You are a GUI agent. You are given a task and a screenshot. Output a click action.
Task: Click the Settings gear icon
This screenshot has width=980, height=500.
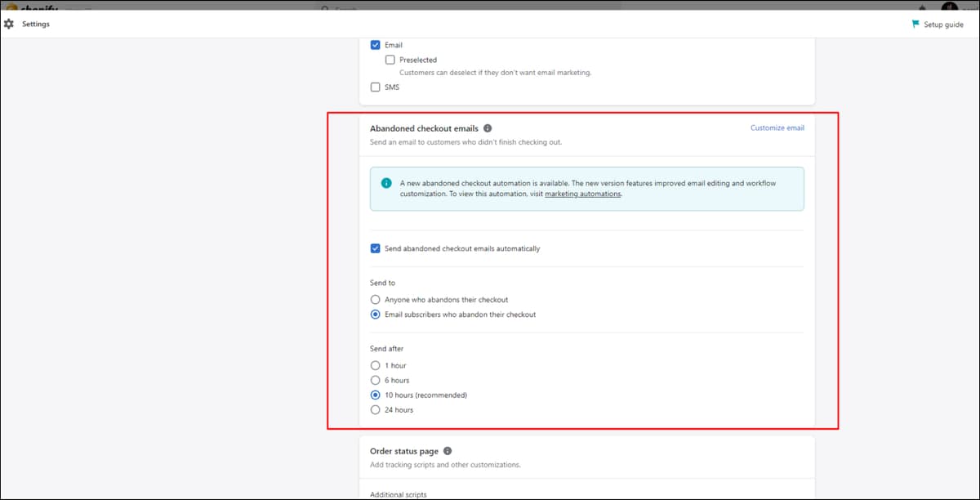(9, 24)
